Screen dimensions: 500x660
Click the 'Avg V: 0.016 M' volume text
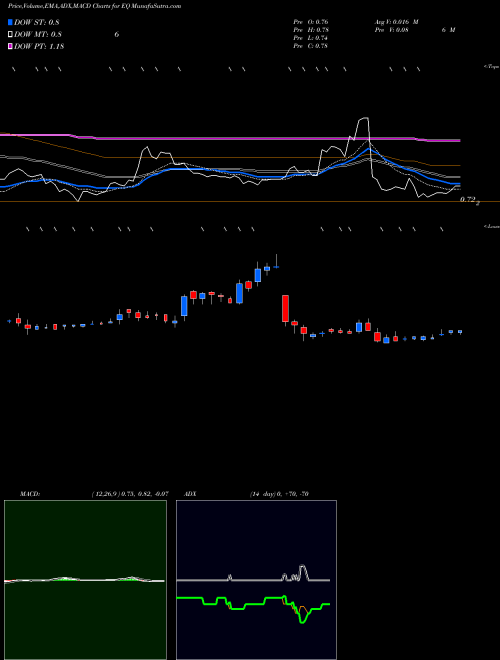[x=396, y=22]
